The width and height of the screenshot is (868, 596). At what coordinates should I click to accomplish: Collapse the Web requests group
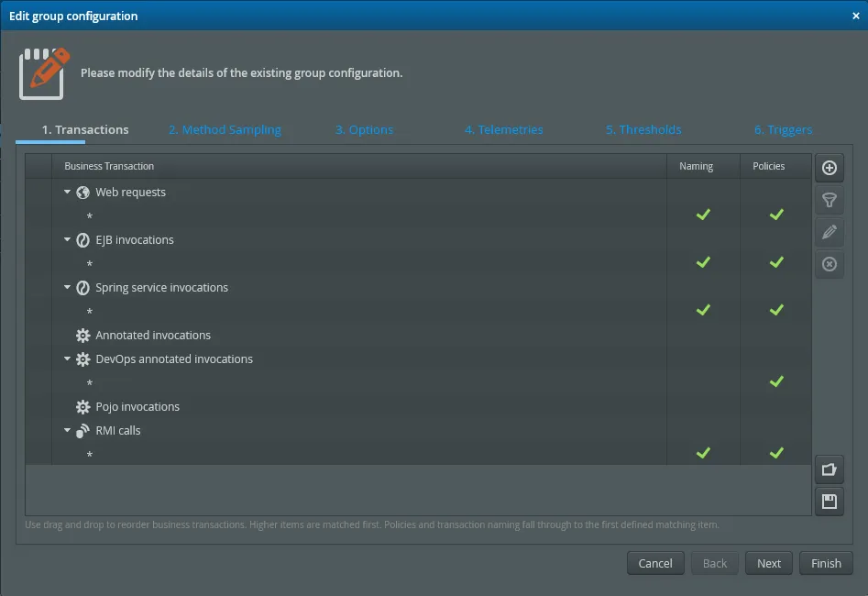(x=66, y=192)
